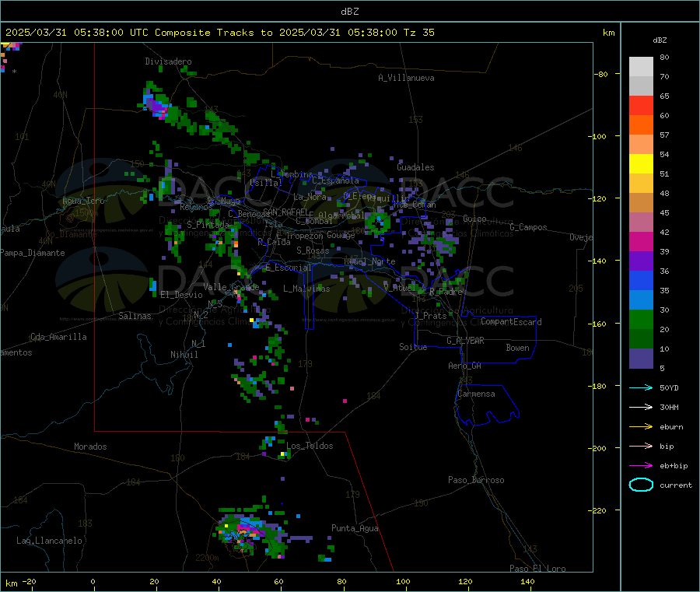The width and height of the screenshot is (700, 592).
Task: Click the 140 km horizontal axis tick label
Action: point(527,581)
